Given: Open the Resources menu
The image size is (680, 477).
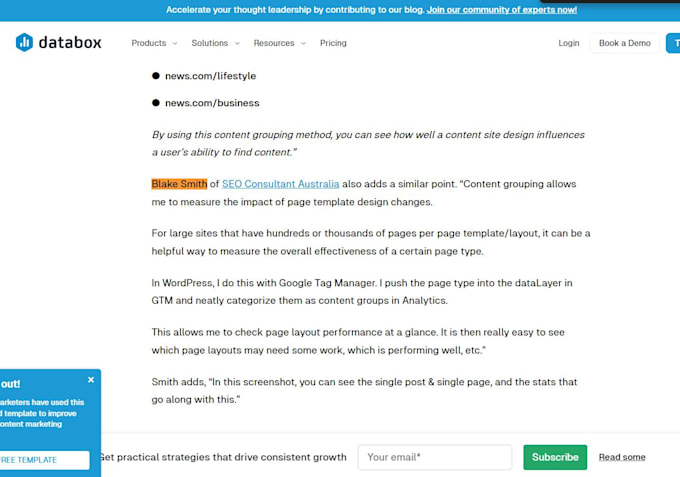Looking at the screenshot, I should coord(274,43).
